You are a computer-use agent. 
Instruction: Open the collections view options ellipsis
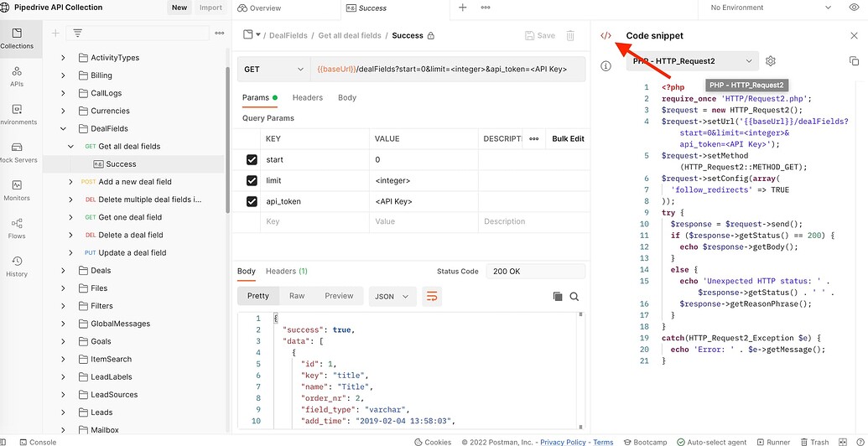(x=220, y=34)
